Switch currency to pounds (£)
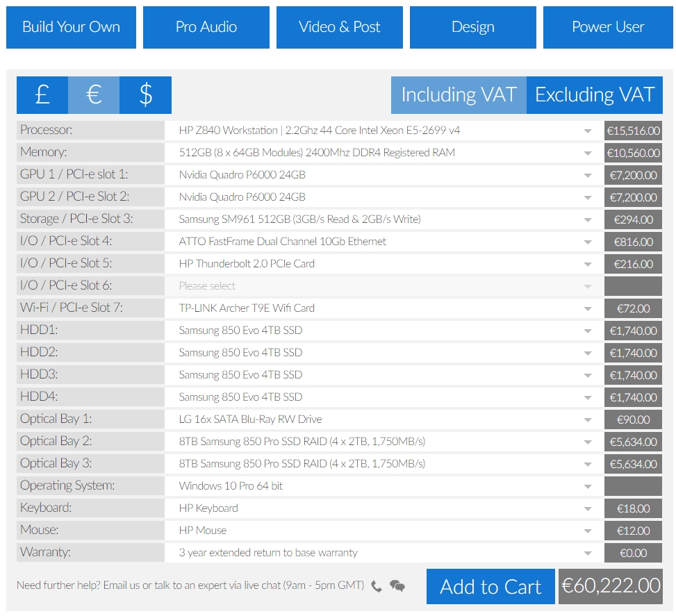Image resolution: width=676 pixels, height=616 pixels. 42,95
